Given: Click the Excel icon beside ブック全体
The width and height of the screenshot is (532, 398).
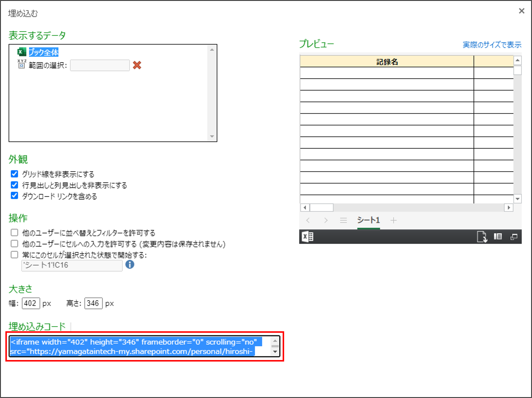Looking at the screenshot, I should [x=22, y=52].
